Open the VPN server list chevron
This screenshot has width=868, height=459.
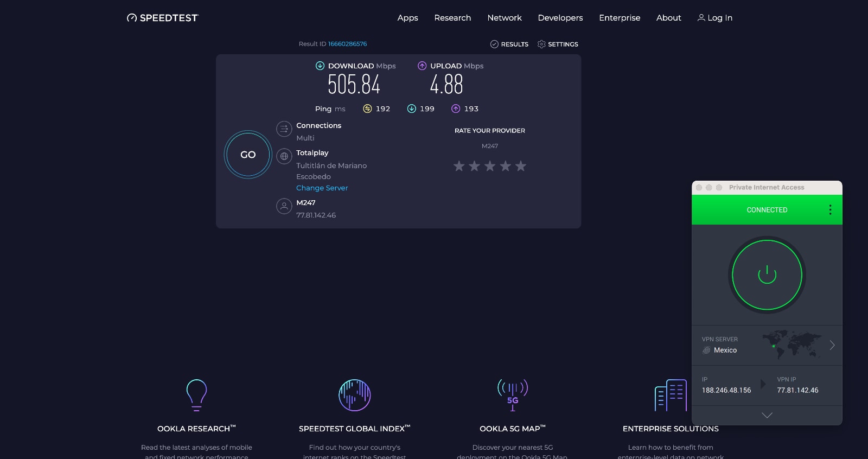[x=832, y=345]
